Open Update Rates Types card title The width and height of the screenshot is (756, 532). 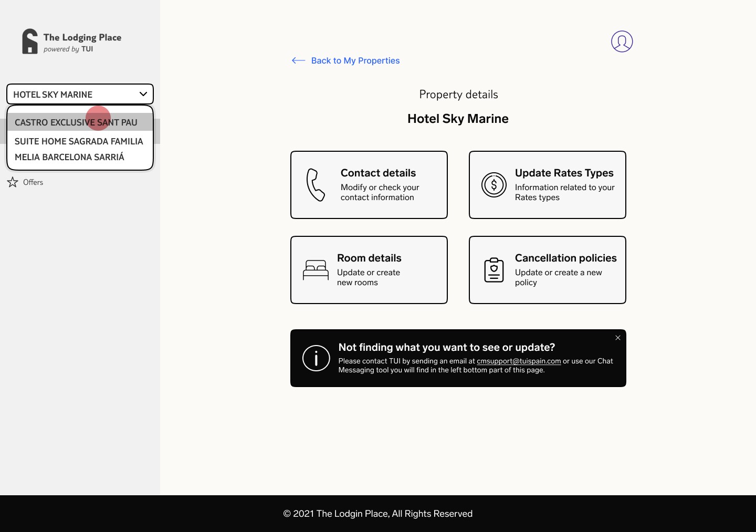point(564,173)
